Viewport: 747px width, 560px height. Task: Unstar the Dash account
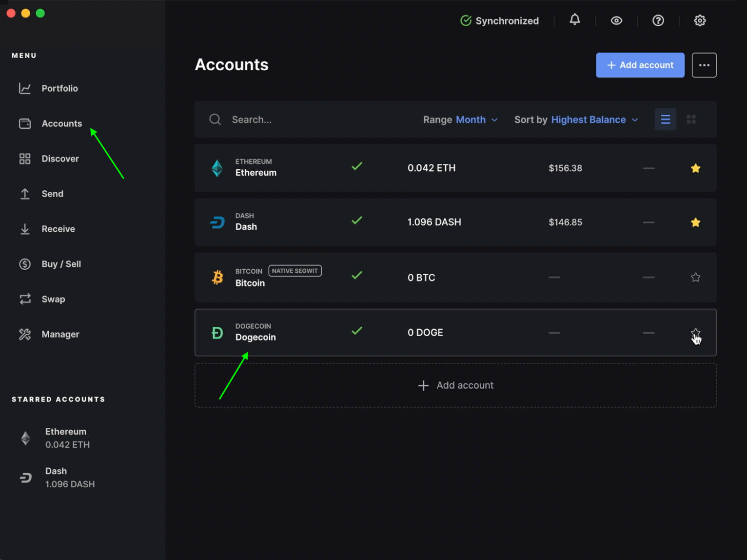pyautogui.click(x=695, y=222)
